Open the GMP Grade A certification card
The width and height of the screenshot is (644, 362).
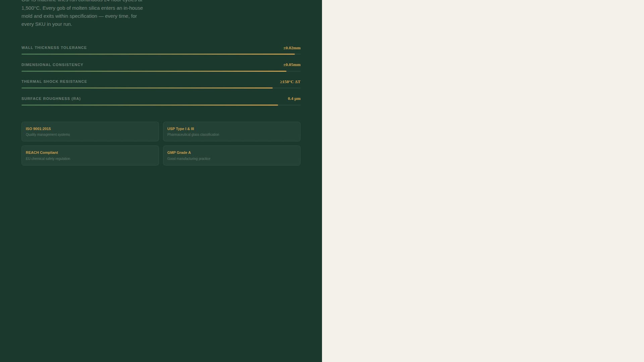click(x=231, y=156)
